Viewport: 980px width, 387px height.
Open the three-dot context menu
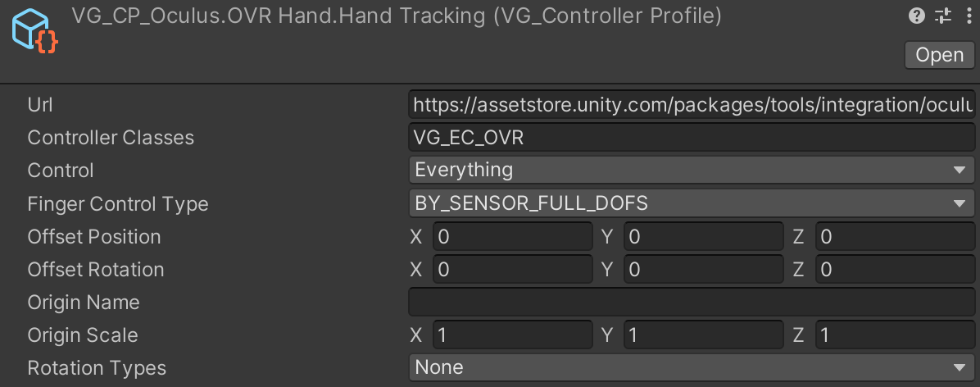click(x=969, y=16)
